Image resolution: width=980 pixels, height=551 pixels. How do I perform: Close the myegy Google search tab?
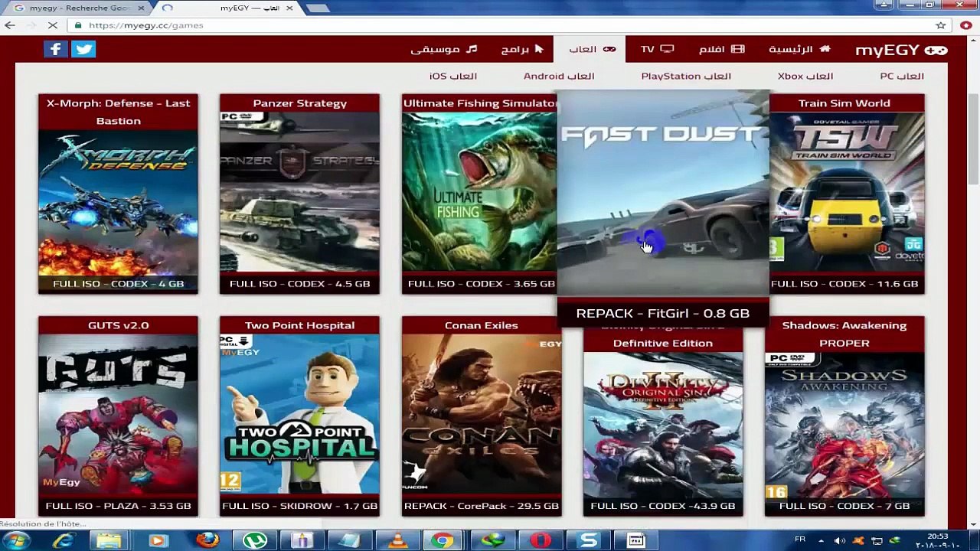(x=142, y=8)
